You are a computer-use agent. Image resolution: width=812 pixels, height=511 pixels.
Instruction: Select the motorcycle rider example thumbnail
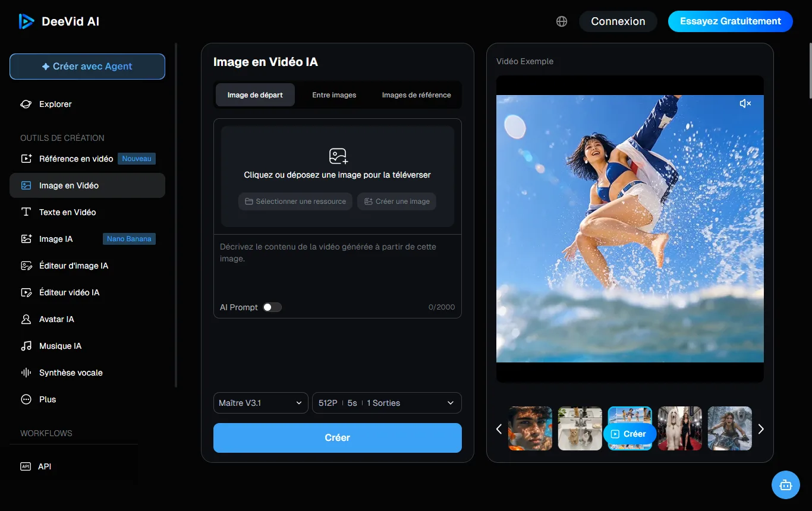(730, 428)
